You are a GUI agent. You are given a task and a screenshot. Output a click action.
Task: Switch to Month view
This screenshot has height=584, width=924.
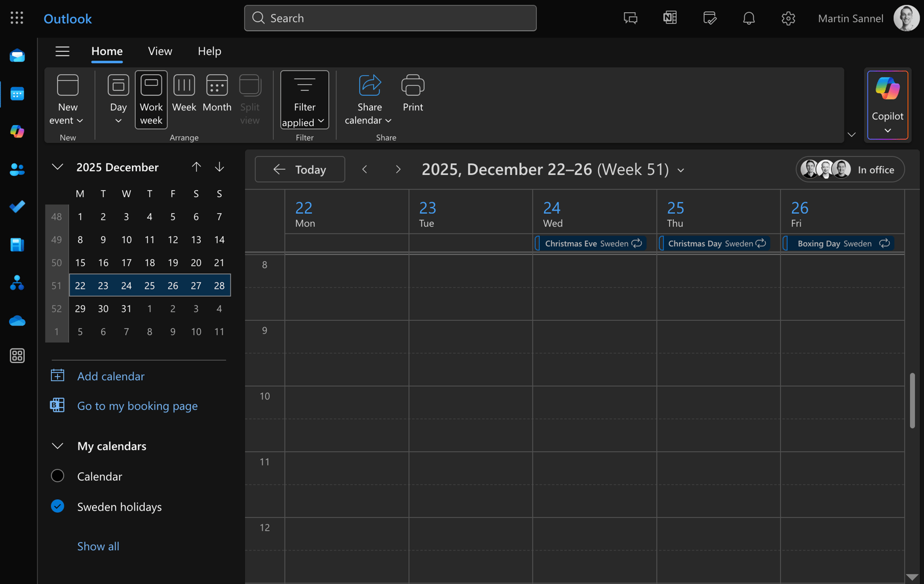pos(217,94)
